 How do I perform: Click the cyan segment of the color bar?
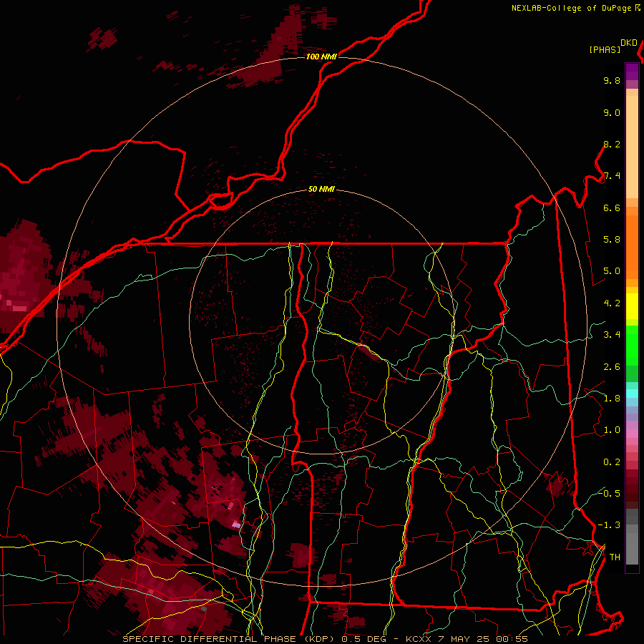632,393
